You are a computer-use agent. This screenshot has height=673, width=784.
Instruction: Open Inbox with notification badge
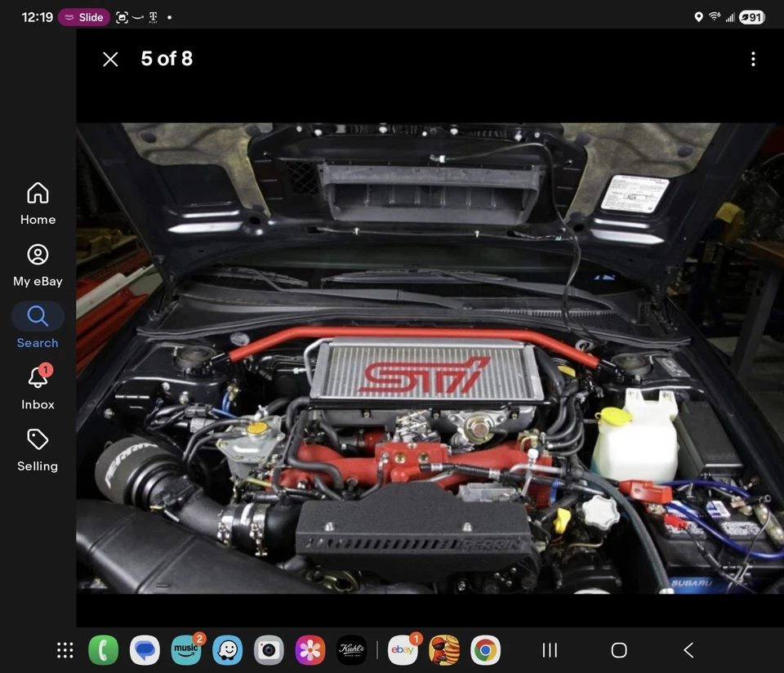click(38, 387)
